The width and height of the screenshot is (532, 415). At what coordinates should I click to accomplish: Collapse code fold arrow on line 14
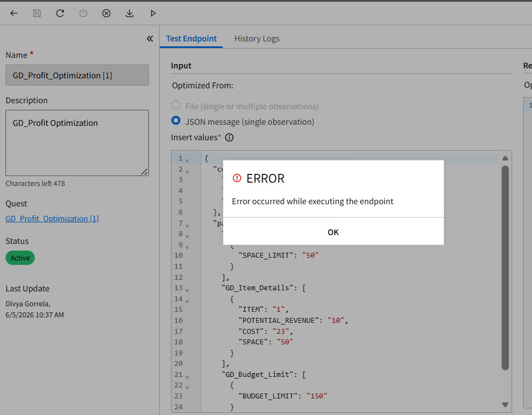(187, 301)
